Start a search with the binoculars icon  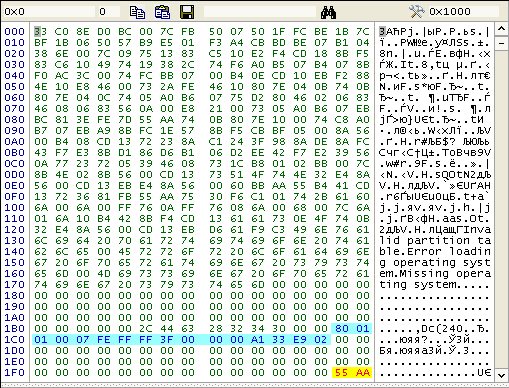pyautogui.click(x=328, y=12)
